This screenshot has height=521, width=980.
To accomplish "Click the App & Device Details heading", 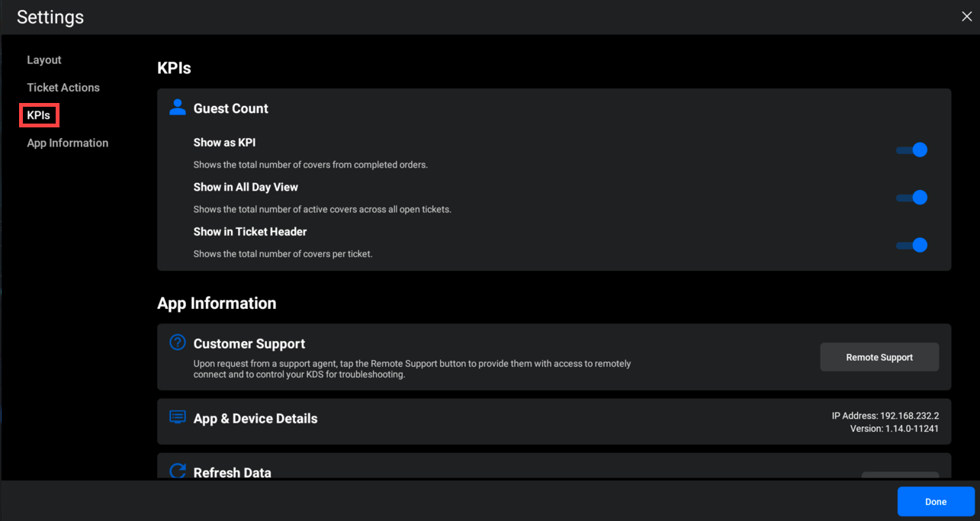I will tap(255, 419).
